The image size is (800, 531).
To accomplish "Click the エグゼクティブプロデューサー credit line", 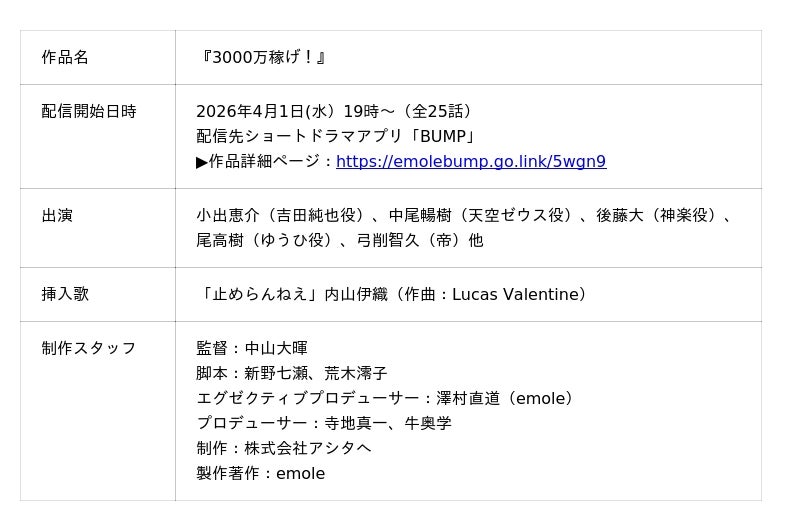I will [386, 398].
